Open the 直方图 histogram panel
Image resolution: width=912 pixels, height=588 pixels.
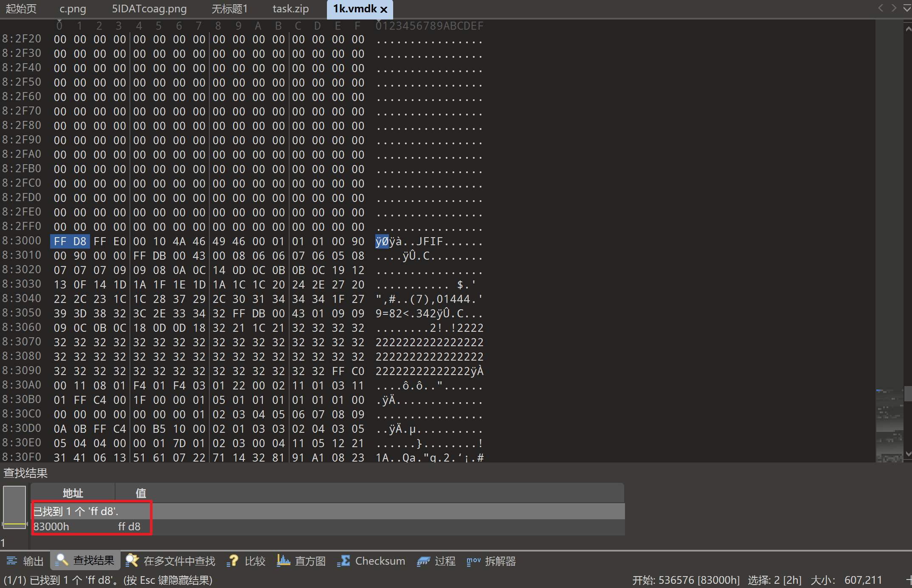[301, 561]
